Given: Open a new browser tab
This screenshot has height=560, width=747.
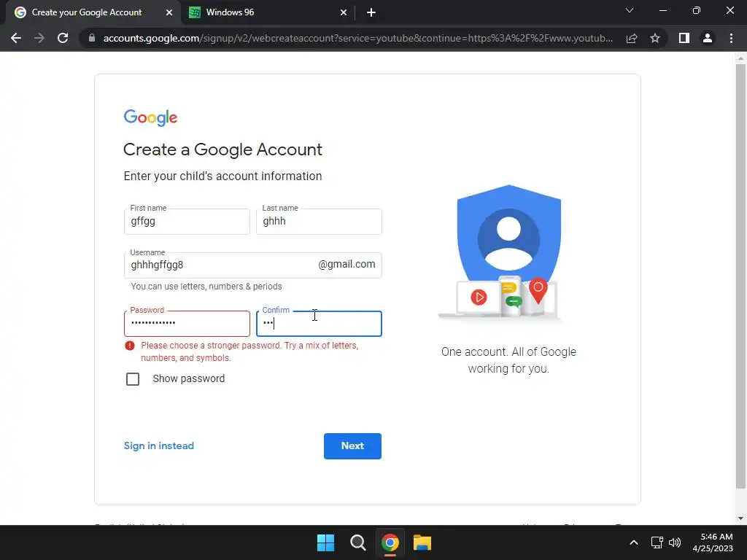Looking at the screenshot, I should (x=371, y=12).
